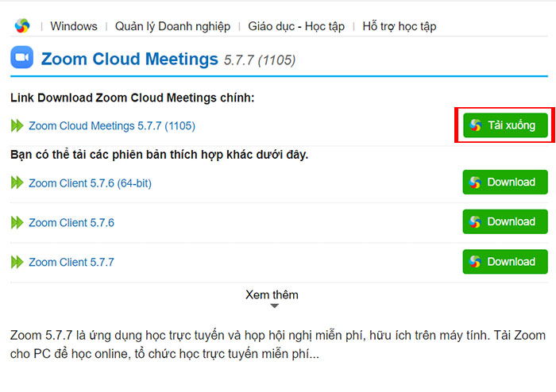Click the version text 5.7.7 (1105) in heading

tap(260, 60)
